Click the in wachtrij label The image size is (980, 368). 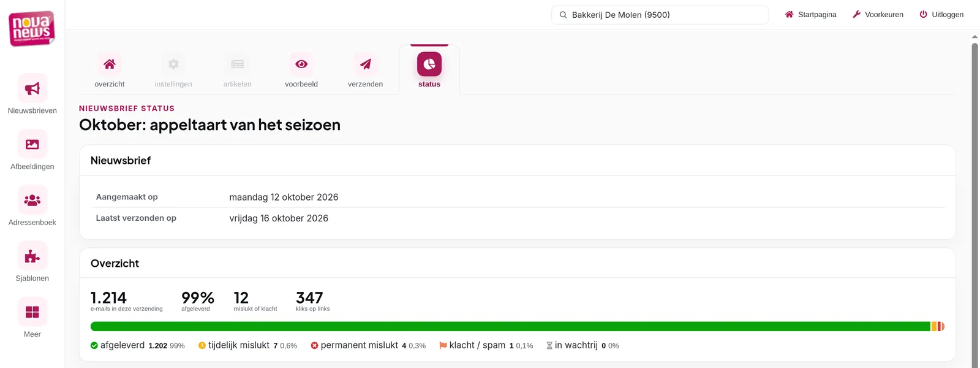point(576,345)
